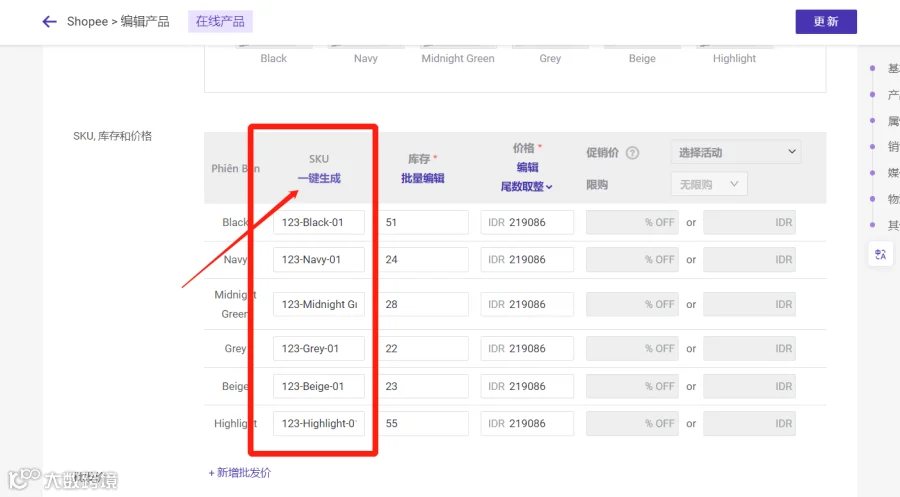Click the Grey price field
This screenshot has height=497, width=900.
pyautogui.click(x=527, y=348)
